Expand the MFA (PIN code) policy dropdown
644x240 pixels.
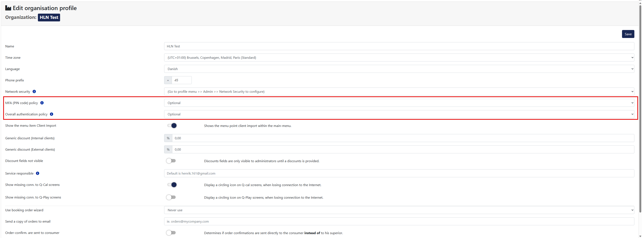[x=399, y=103]
